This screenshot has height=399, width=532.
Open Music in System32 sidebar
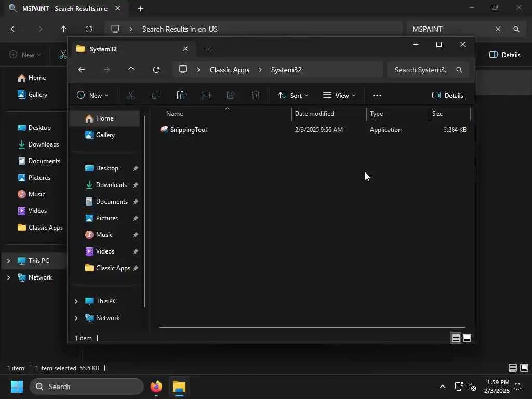[x=104, y=235]
